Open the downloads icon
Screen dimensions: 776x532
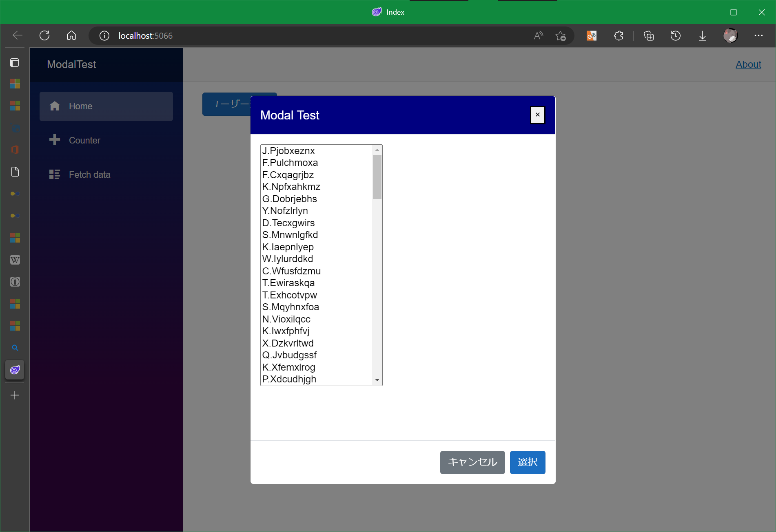(703, 36)
